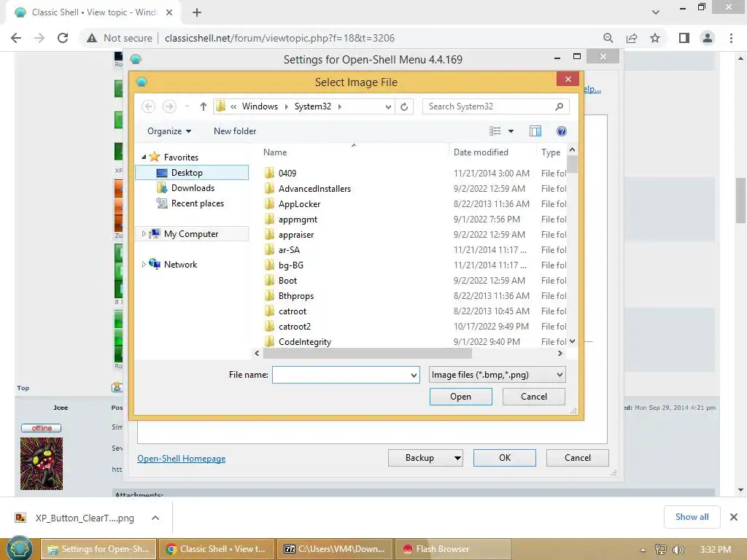Select the catroot2 folder
This screenshot has width=747, height=560.
point(295,327)
